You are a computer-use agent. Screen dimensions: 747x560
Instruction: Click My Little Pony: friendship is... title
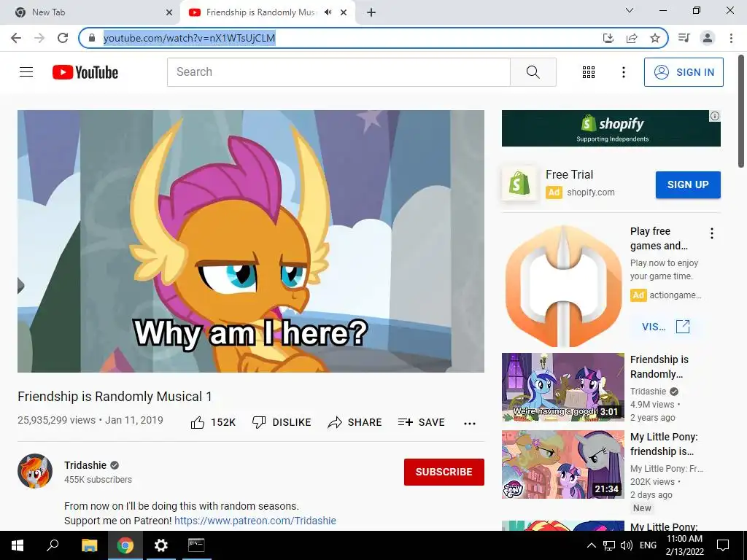(x=664, y=444)
